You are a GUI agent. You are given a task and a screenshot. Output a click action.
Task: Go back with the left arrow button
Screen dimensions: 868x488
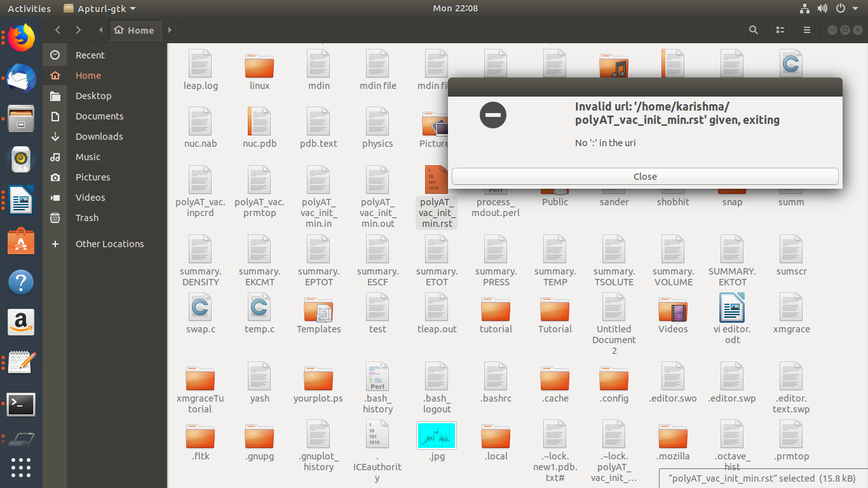click(x=58, y=30)
